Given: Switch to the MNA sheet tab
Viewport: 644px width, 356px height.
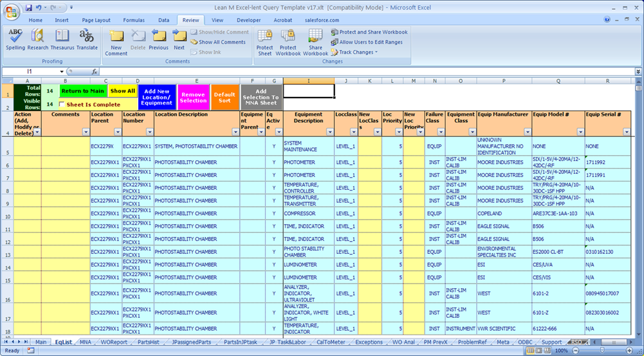Looking at the screenshot, I should click(85, 342).
